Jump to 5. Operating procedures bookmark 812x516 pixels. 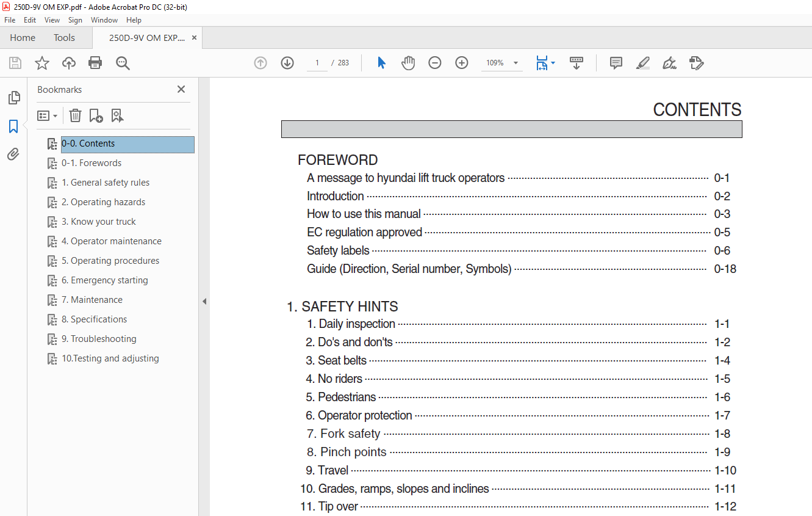point(110,261)
